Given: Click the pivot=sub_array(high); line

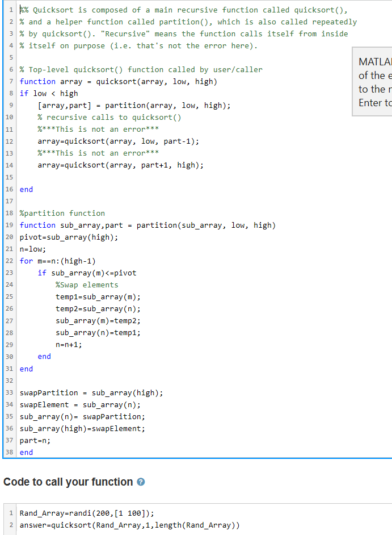Looking at the screenshot, I should [x=69, y=237].
